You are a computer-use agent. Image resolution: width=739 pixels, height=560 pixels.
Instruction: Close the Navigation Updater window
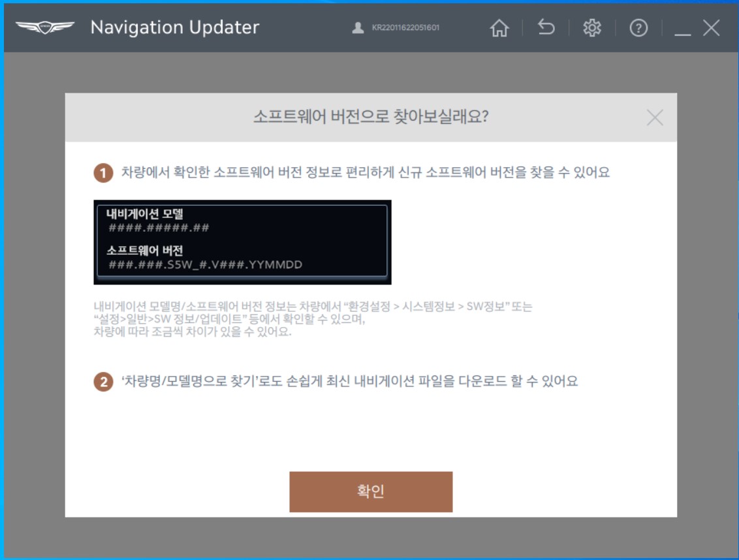711,28
